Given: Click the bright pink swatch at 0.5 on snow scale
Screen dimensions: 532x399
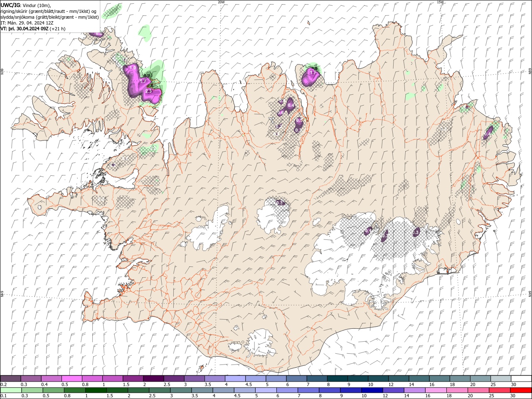Looking at the screenshot, I should (71, 379).
